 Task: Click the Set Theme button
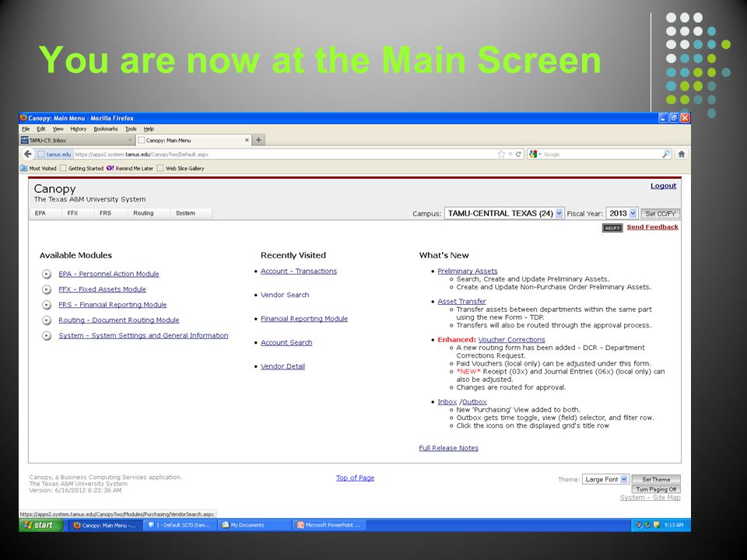[656, 480]
